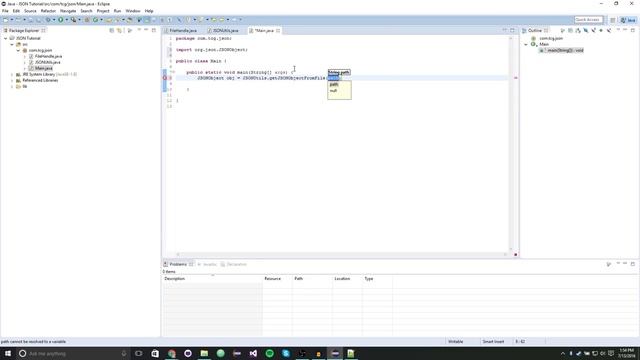The height and width of the screenshot is (360, 640).
Task: Collapse the Main class in Outline
Action: pyautogui.click(x=526, y=44)
